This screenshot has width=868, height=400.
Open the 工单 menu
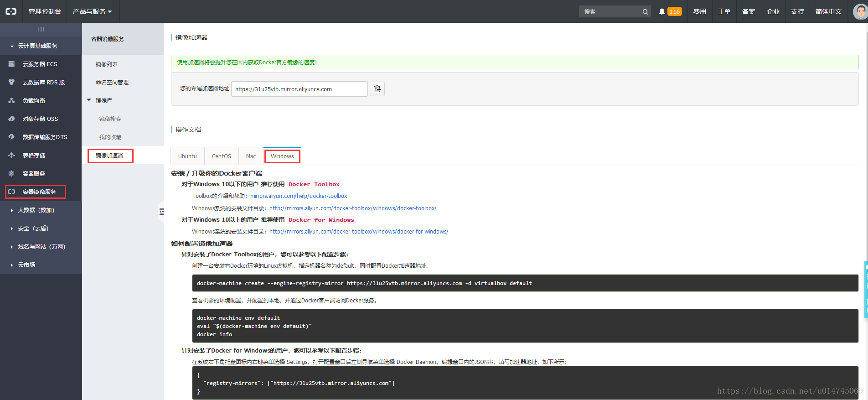724,11
